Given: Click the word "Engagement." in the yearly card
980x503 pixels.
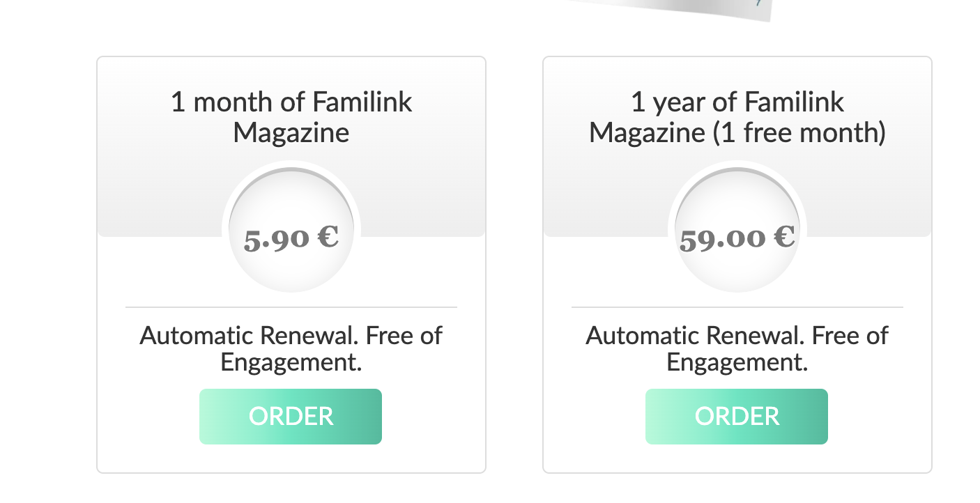Looking at the screenshot, I should pyautogui.click(x=737, y=362).
